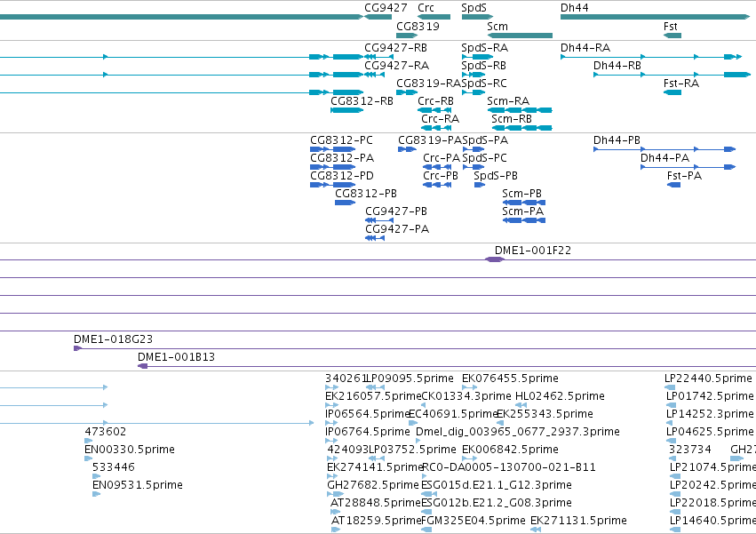
Task: Click the SpdS-RB transcript label
Action: (483, 66)
